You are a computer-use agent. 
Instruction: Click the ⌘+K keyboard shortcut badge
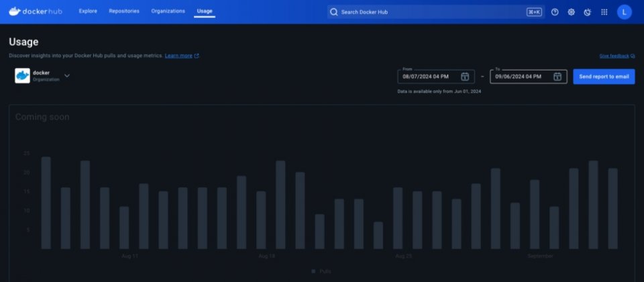[534, 12]
